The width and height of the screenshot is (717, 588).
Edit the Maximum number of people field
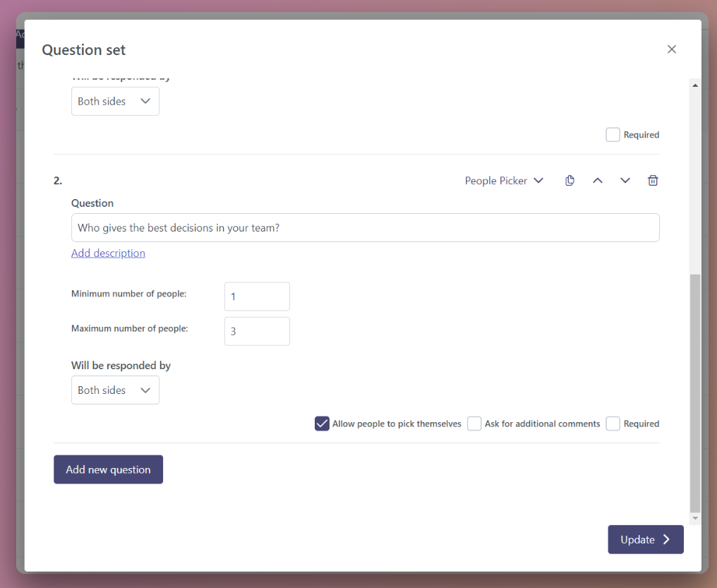click(257, 331)
